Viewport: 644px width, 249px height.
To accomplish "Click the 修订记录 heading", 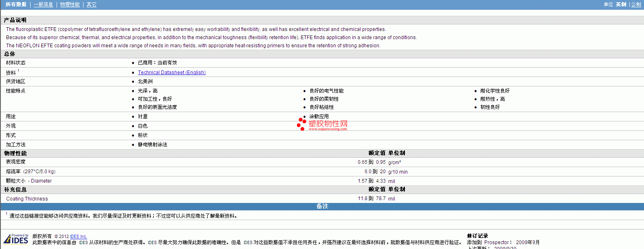I will point(477,236).
